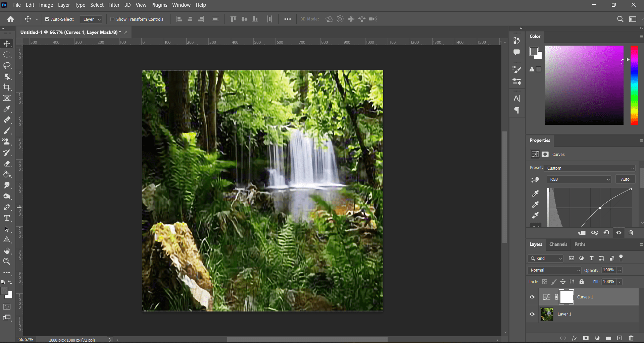644x343 pixels.
Task: Delete the Curves adjustment layer
Action: (x=631, y=233)
